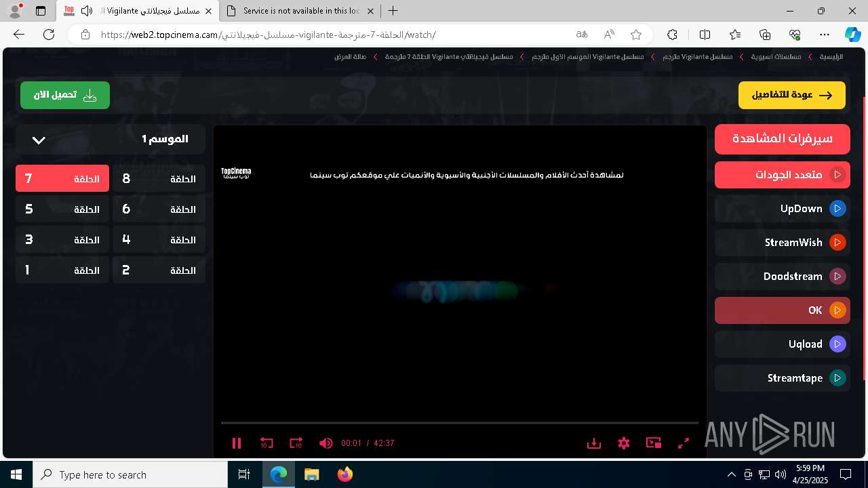Viewport: 868px width, 488px height.
Task: Open favorites list
Action: tap(735, 35)
